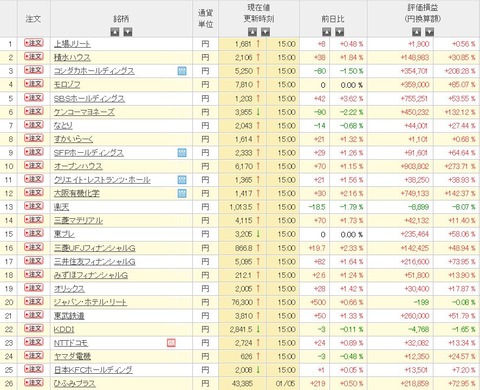Open 三井住友フィナンシャルG link
This screenshot has height=390, width=480.
[94, 262]
